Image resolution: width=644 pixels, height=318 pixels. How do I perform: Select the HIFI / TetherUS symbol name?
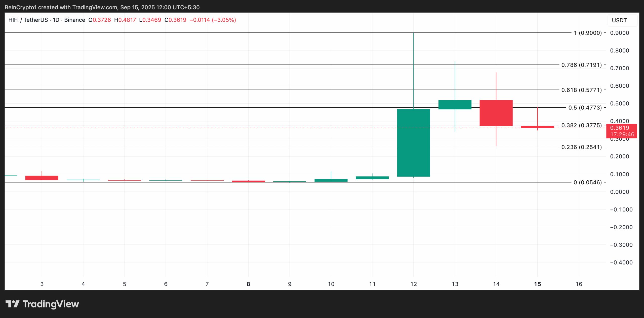[29, 20]
